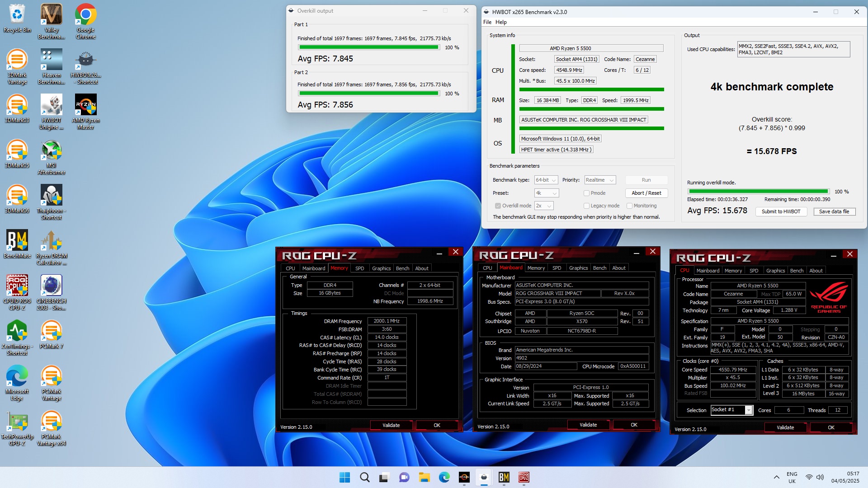Open CPUID ROG CPU-Z desktop icon
Viewport: 868px width, 488px height.
pyautogui.click(x=17, y=292)
